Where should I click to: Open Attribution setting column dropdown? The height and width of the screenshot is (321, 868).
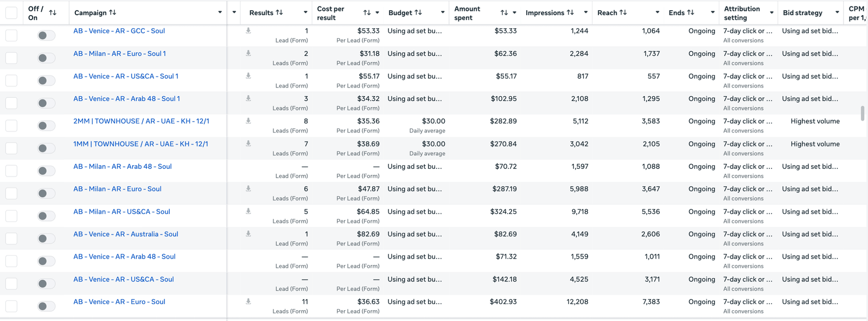pos(771,12)
